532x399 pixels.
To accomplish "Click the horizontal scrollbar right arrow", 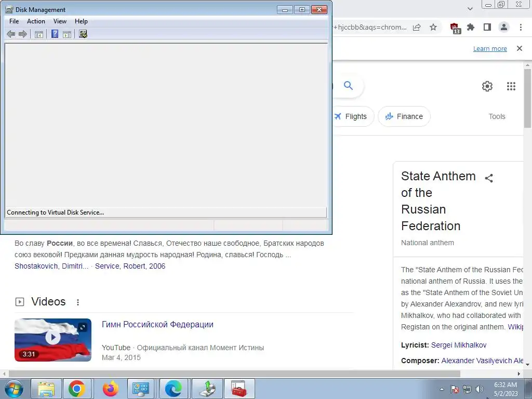I will click(519, 374).
